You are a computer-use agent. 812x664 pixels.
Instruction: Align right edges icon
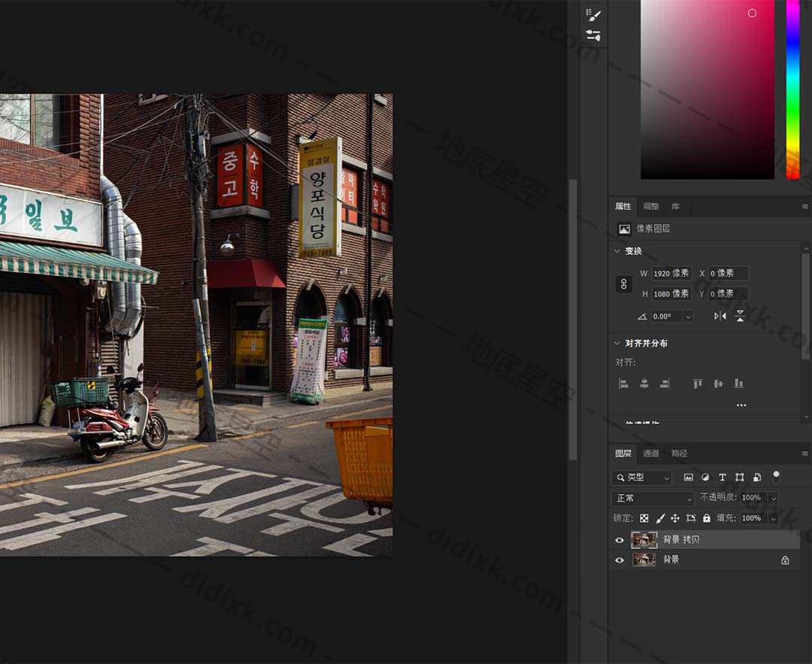point(665,384)
